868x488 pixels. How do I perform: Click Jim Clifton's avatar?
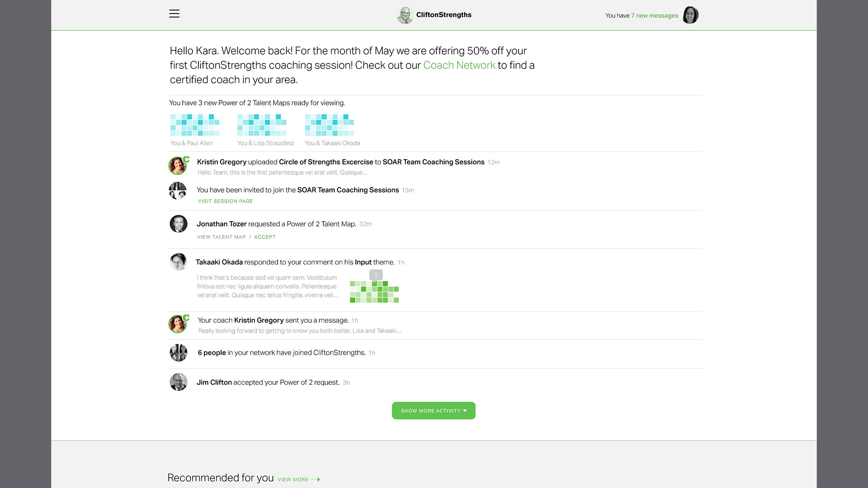[x=178, y=382]
